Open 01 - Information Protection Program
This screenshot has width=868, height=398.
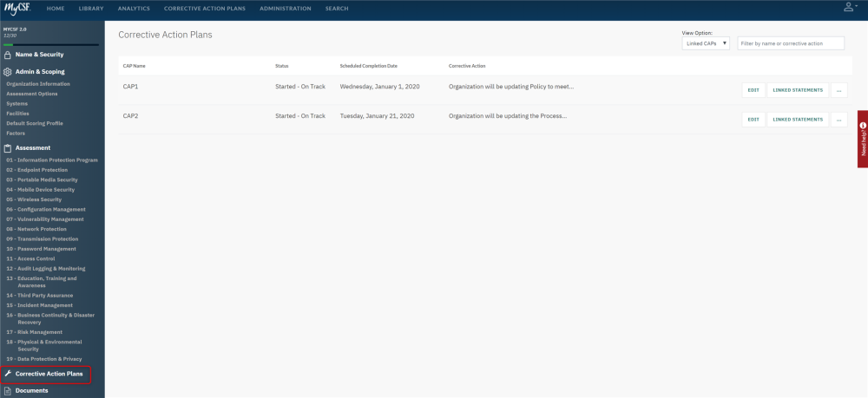pyautogui.click(x=52, y=160)
